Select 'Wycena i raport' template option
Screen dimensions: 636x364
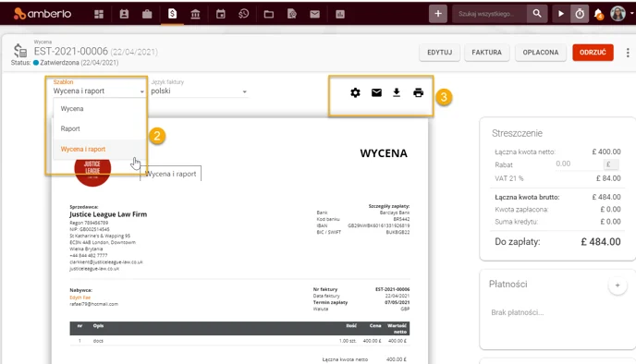click(x=99, y=149)
